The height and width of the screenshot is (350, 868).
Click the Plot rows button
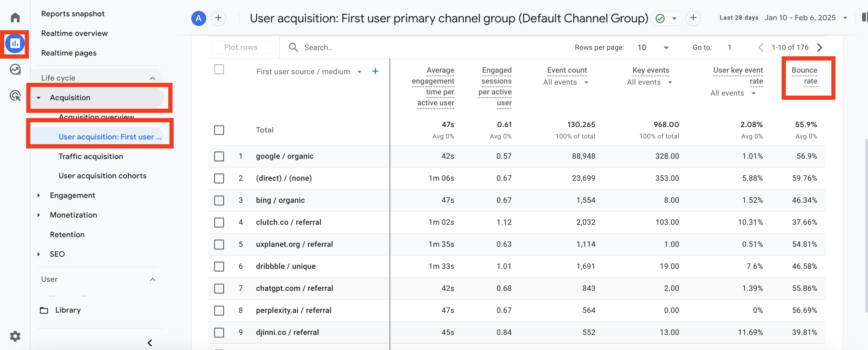tap(241, 47)
